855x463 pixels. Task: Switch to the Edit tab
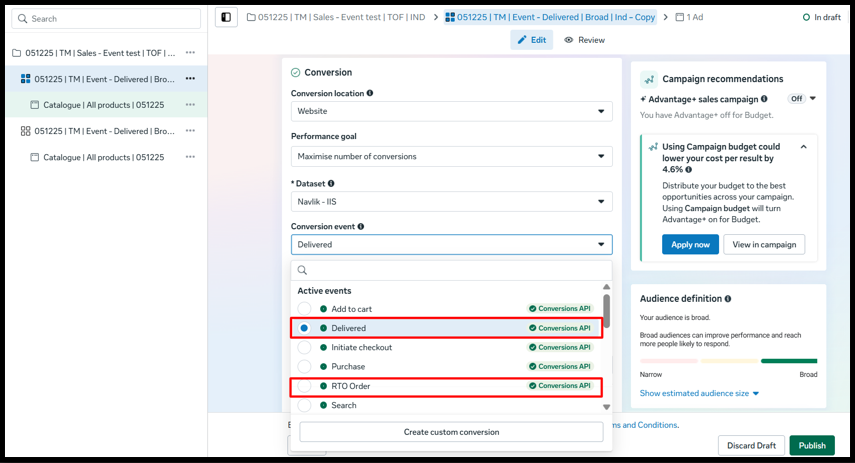coord(531,40)
